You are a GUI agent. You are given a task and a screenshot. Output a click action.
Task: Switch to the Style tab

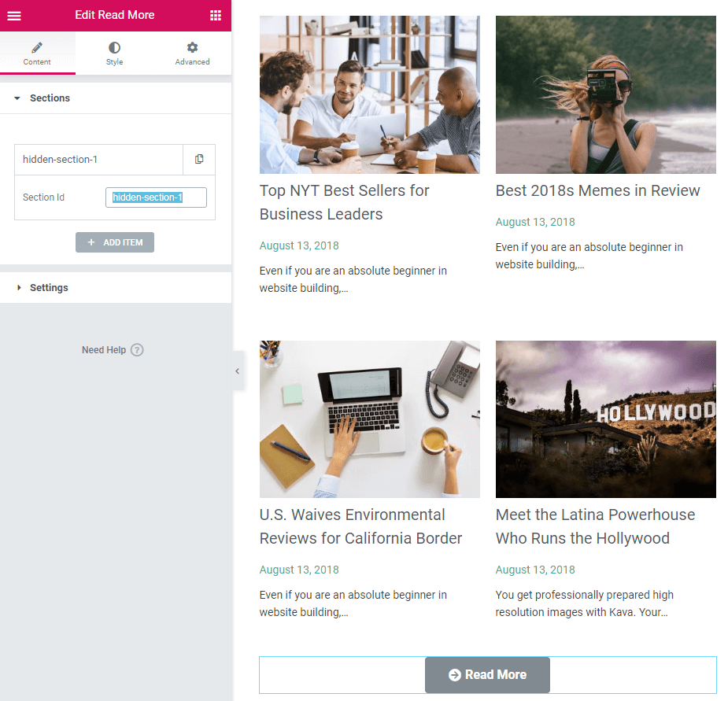click(x=114, y=53)
